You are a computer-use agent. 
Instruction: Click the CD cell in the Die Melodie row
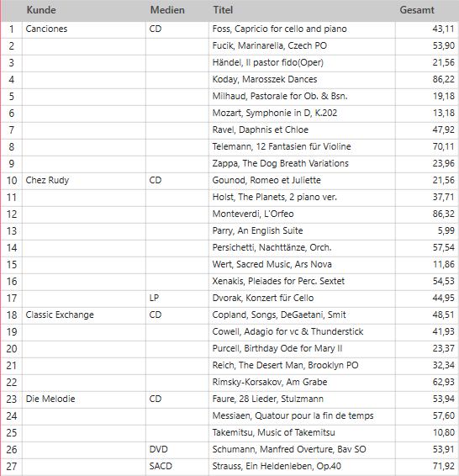(x=177, y=399)
